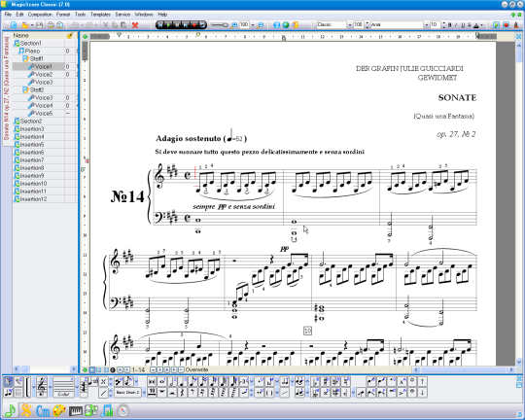Play the score with the green arrow
This screenshot has width=525, height=420.
click(169, 24)
